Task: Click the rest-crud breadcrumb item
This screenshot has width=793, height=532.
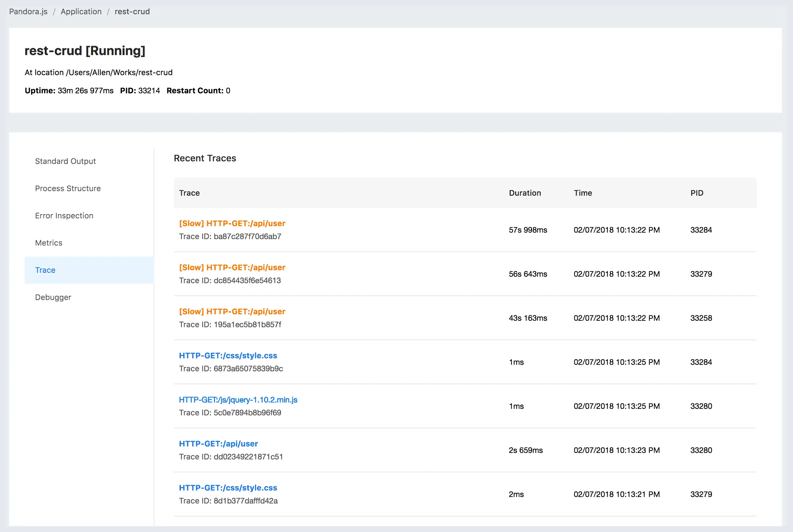Action: (132, 12)
